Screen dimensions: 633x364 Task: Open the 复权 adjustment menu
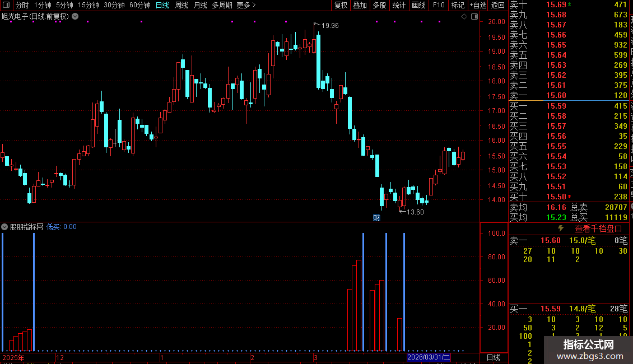[341, 5]
